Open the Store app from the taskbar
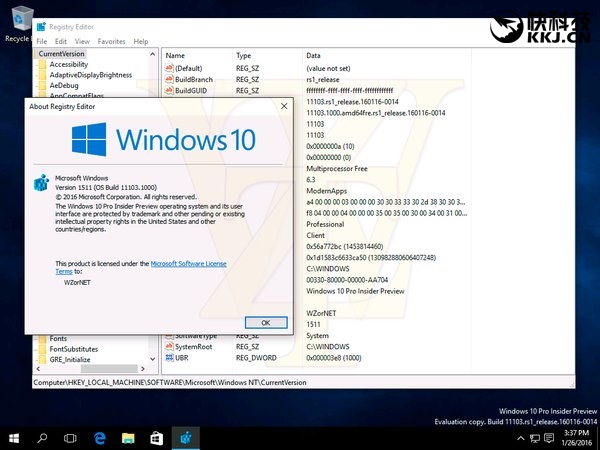The image size is (600, 450). [157, 439]
